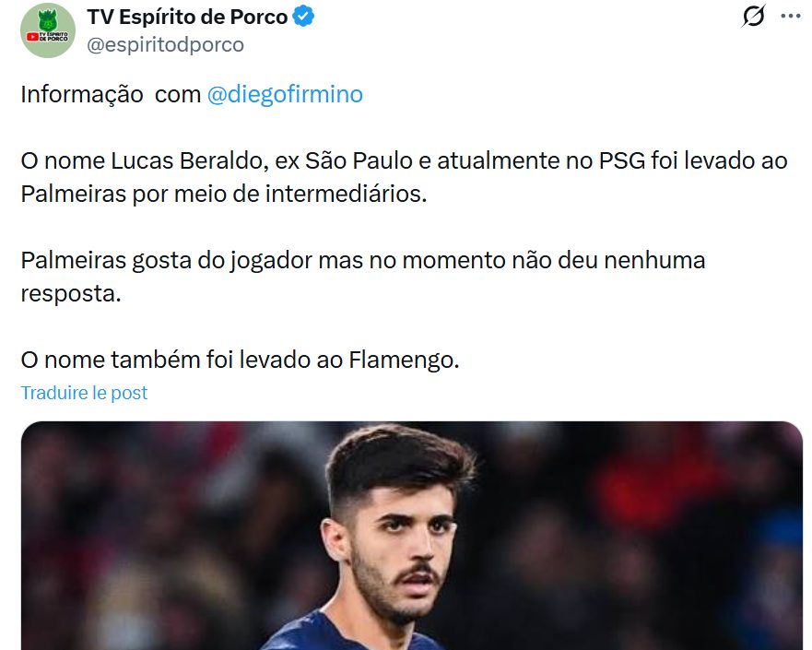Click the green pig logo in avatar
The height and width of the screenshot is (650, 812).
click(48, 20)
